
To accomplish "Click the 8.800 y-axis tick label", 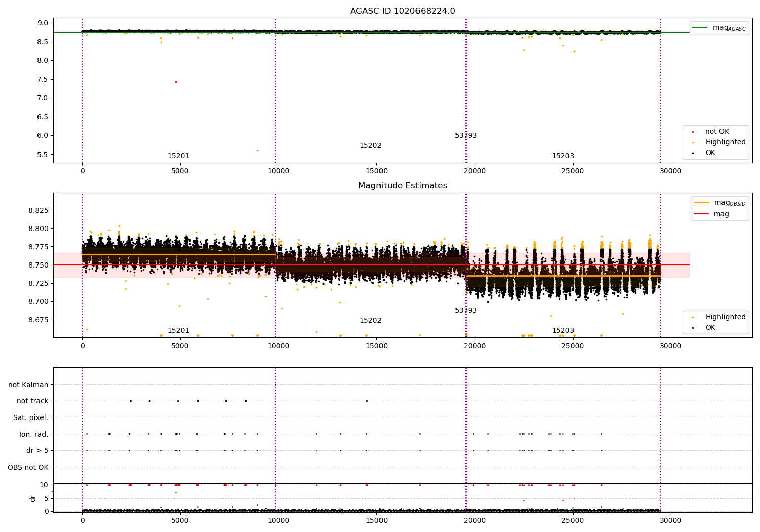I will 38,229.
